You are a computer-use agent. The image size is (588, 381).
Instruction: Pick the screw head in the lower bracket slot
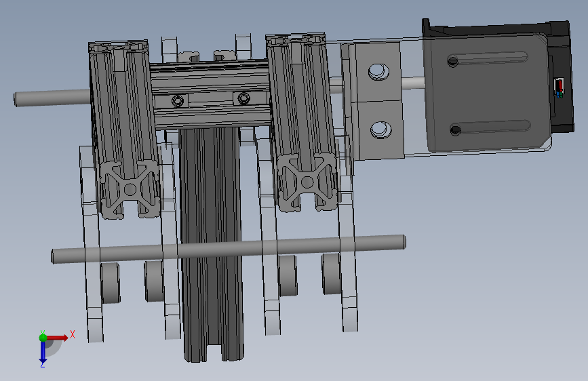pyautogui.click(x=456, y=130)
